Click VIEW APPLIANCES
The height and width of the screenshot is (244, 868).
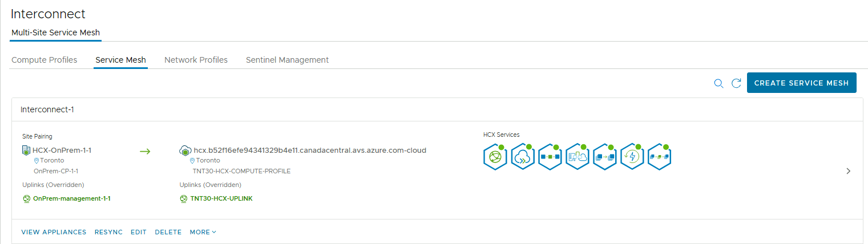tap(54, 232)
